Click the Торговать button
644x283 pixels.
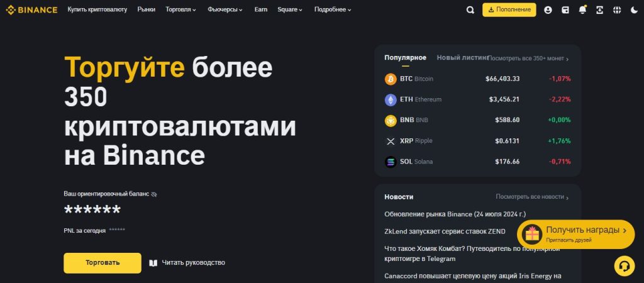103,263
